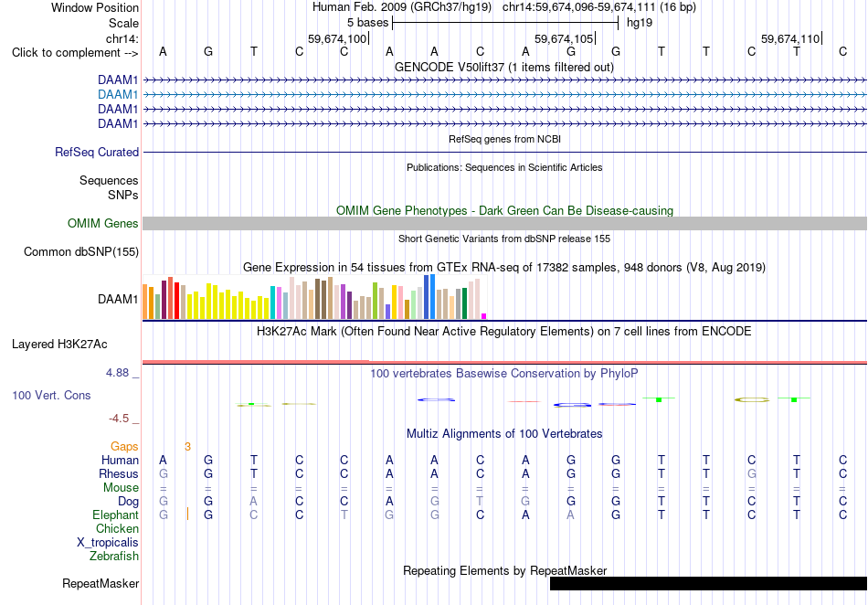The image size is (868, 605).
Task: Click the 59,674,105 position marker
Action: click(564, 38)
